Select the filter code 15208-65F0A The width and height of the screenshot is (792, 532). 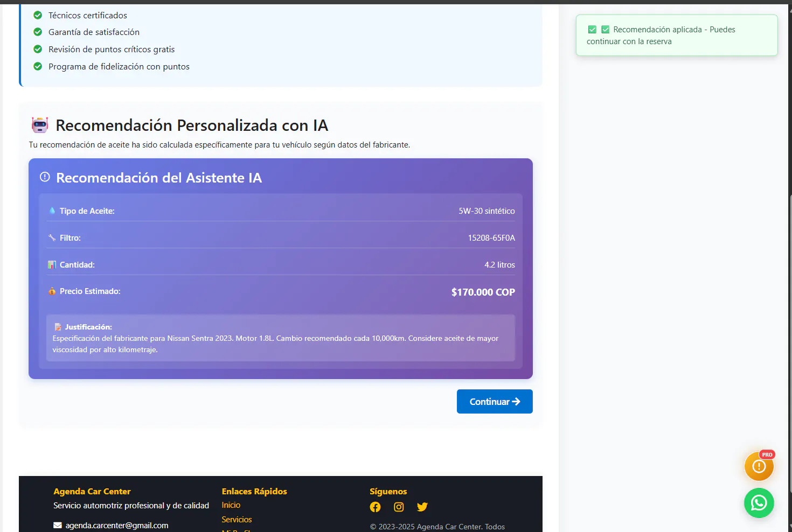[491, 238]
